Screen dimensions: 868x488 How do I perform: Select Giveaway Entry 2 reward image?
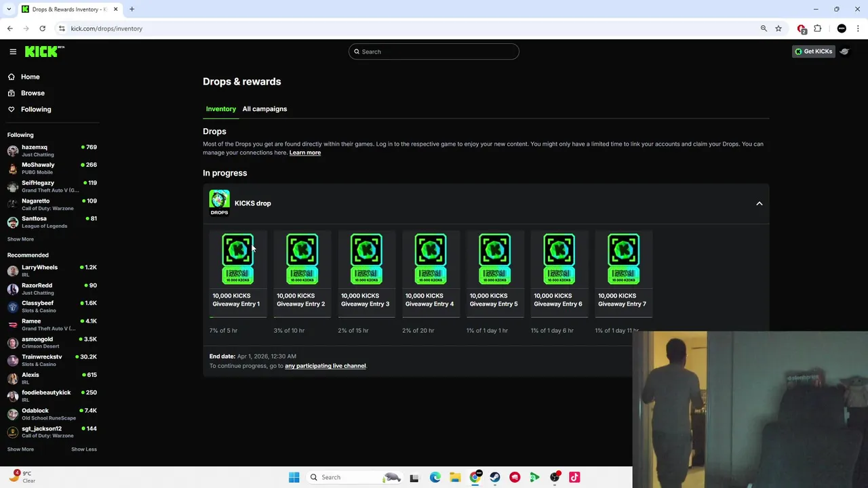pos(302,258)
